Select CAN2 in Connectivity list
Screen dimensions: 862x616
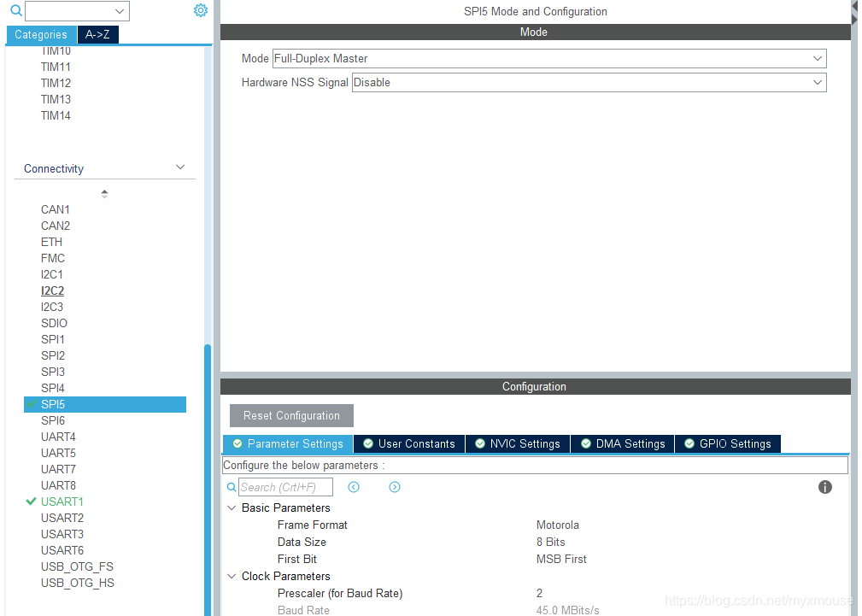pos(55,226)
